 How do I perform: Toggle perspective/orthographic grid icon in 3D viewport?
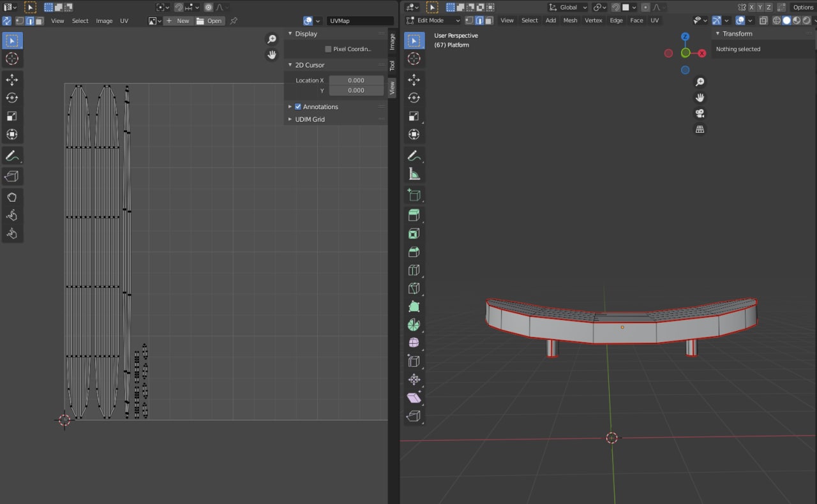[x=700, y=130]
